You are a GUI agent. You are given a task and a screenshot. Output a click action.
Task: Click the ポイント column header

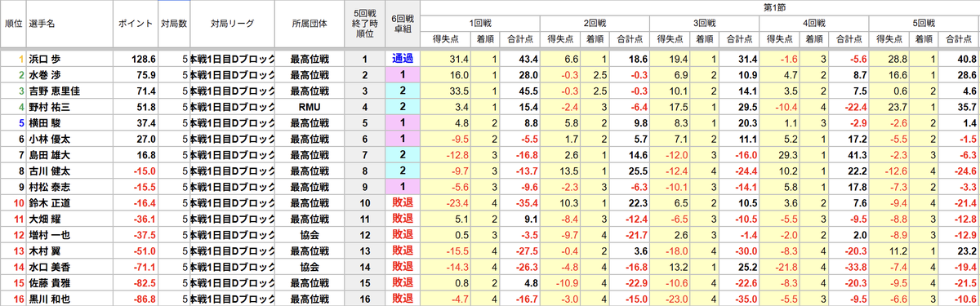coord(135,24)
